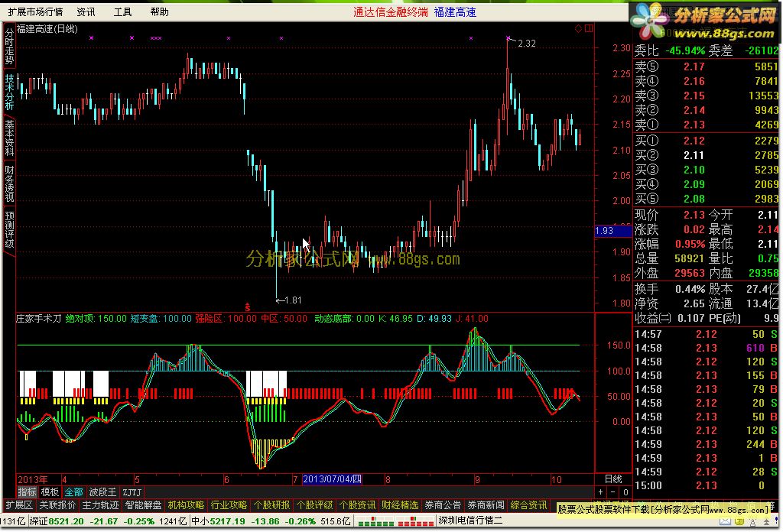This screenshot has height=532, width=783.
Task: Click the mail envelope icon in the status tray
Action: pos(725,521)
